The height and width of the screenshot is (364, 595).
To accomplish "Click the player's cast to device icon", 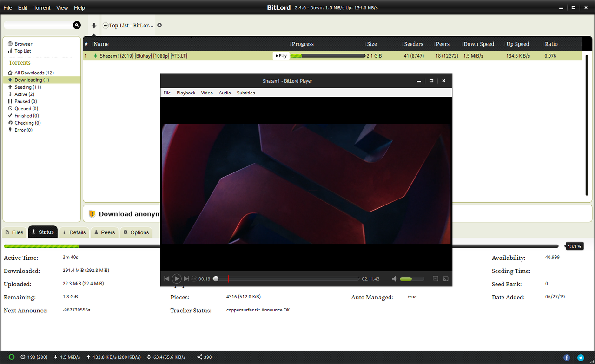I will 445,279.
